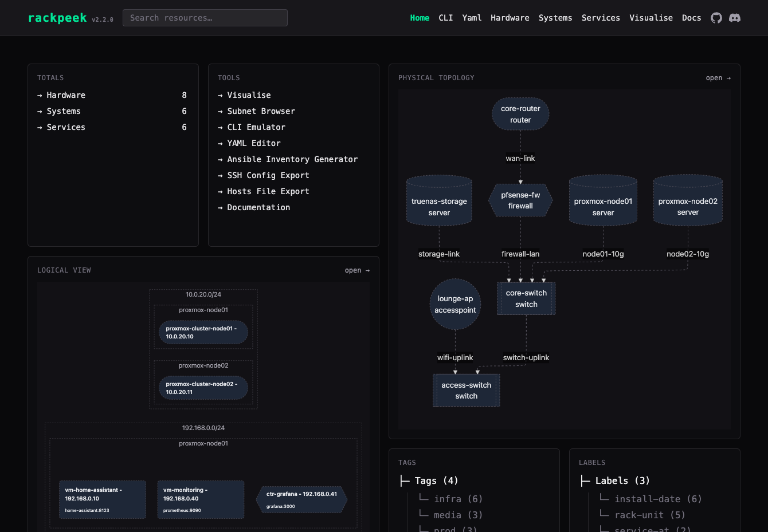This screenshot has height=532, width=768.
Task: Select the vm-home-assistant node
Action: (102, 499)
